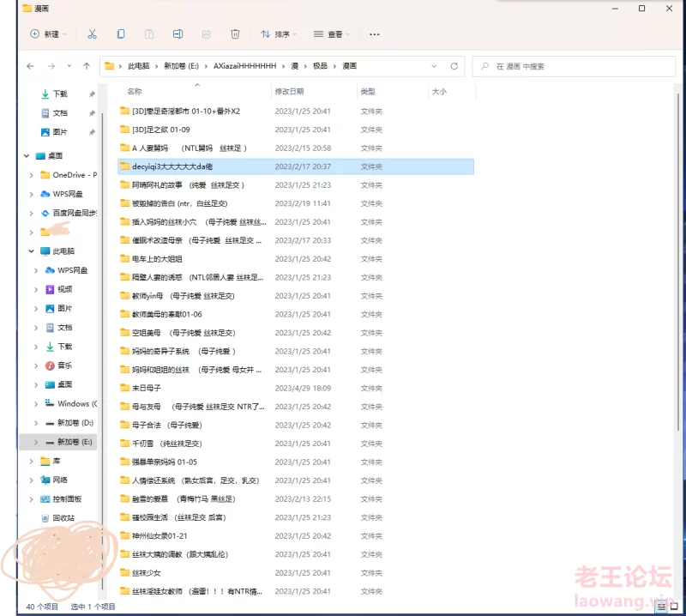Expand the OneDrive tree node
This screenshot has height=616, width=686.
coord(31,175)
